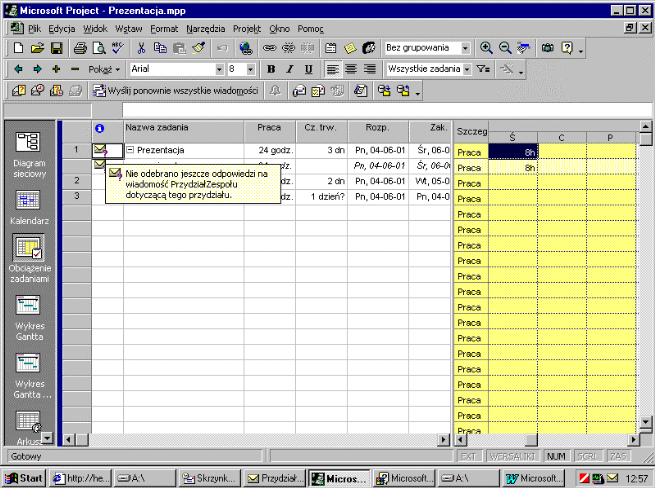Open the Narzędzia menu

coord(205,29)
